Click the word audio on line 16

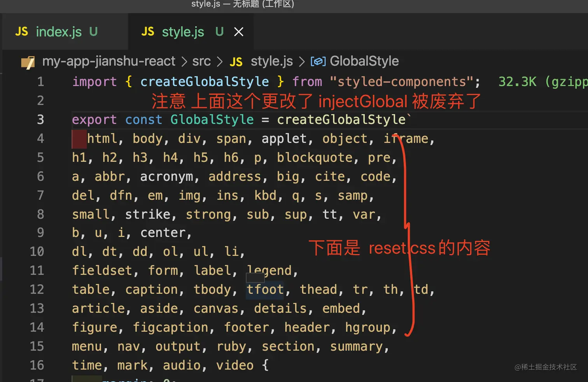pos(182,365)
